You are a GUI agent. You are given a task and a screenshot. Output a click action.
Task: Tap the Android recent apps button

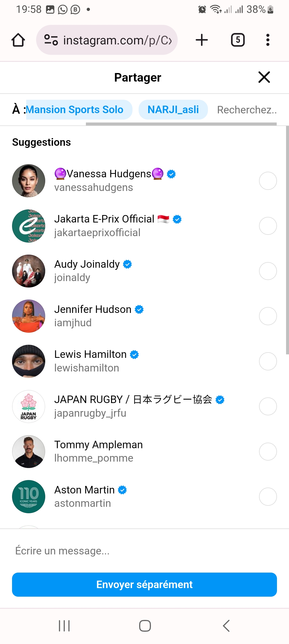(64, 626)
